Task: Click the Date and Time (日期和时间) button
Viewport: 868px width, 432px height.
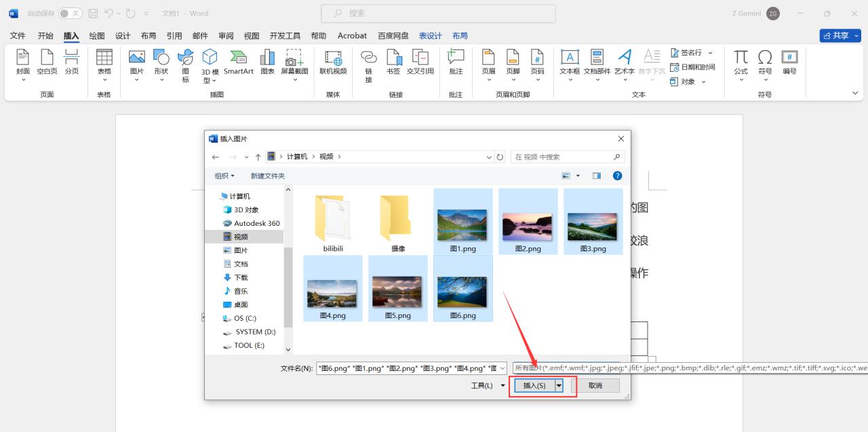Action: (692, 67)
